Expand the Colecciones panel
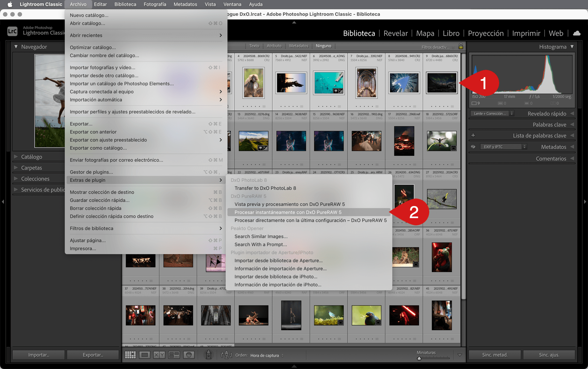The height and width of the screenshot is (369, 588). (x=16, y=179)
